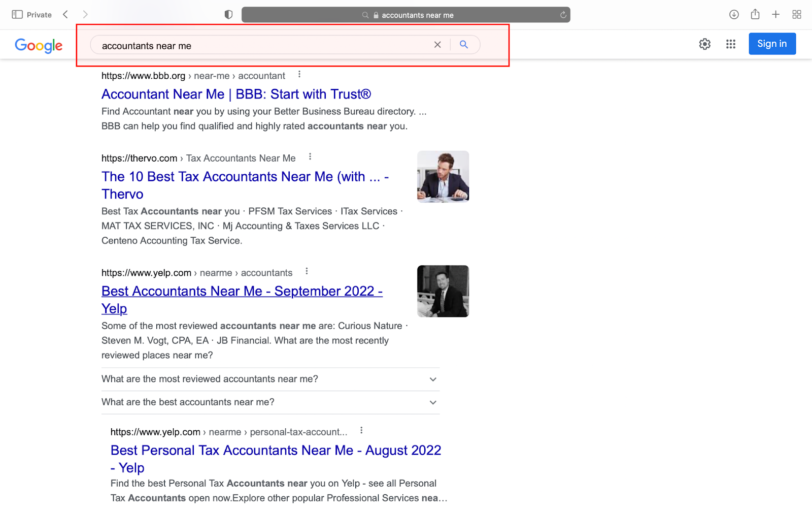Open more options for yelp personal-tax-account result
812x508 pixels.
pyautogui.click(x=361, y=431)
